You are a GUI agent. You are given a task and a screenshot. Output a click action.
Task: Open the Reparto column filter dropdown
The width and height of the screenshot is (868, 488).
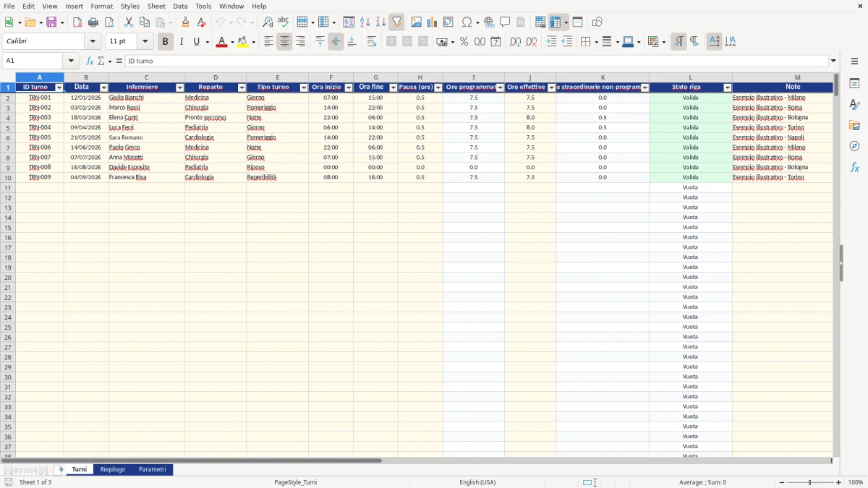click(x=242, y=87)
